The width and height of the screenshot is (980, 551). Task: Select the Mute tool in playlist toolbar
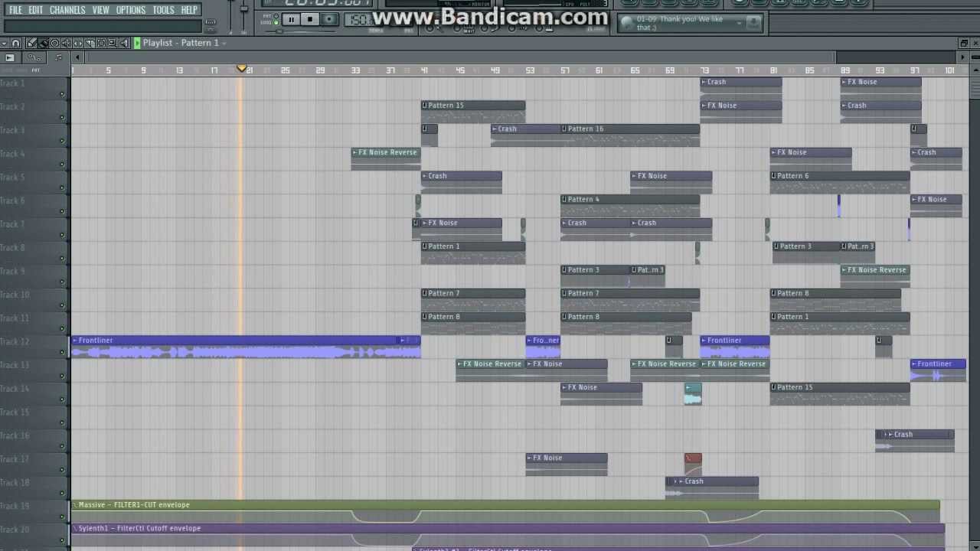tap(66, 43)
